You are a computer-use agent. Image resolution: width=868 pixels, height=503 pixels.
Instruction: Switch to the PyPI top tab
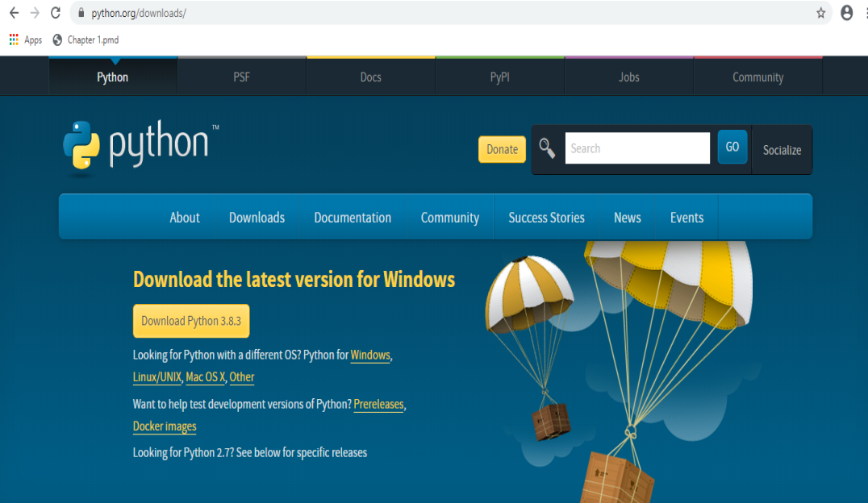pyautogui.click(x=499, y=77)
